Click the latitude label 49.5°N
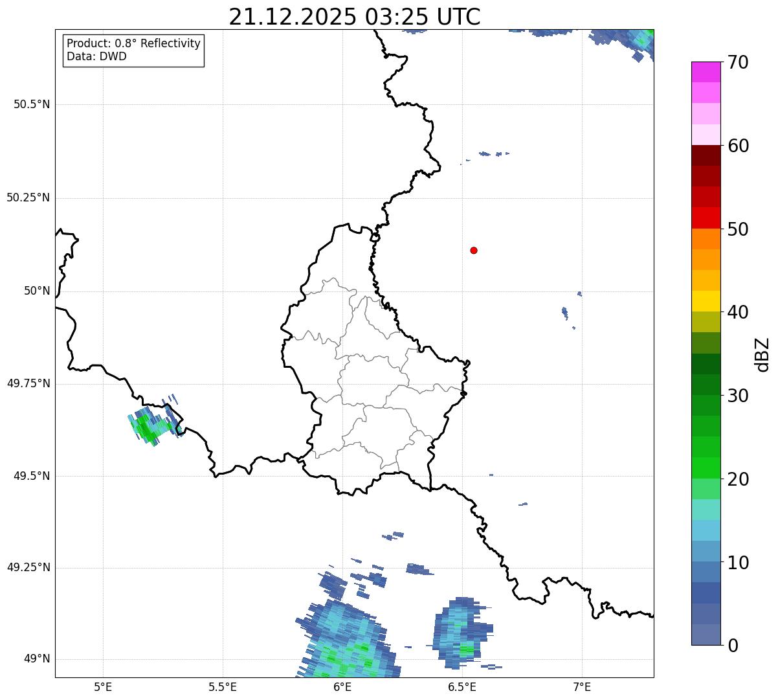778x700 pixels. coord(32,476)
